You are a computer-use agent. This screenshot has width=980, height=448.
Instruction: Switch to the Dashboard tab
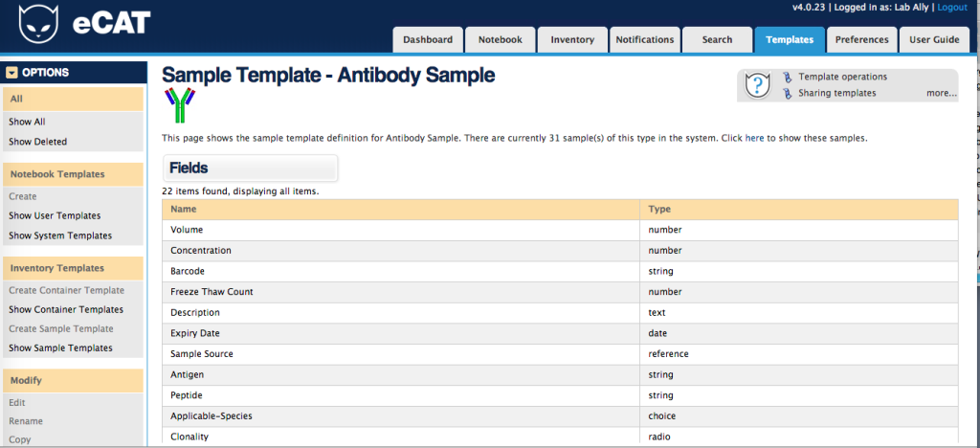[428, 39]
